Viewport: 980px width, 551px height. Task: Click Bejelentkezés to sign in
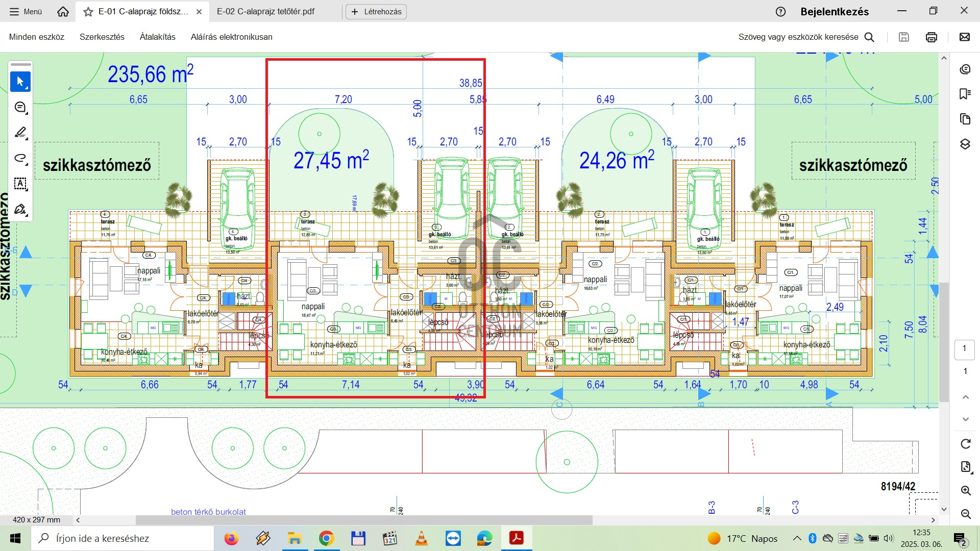834,11
